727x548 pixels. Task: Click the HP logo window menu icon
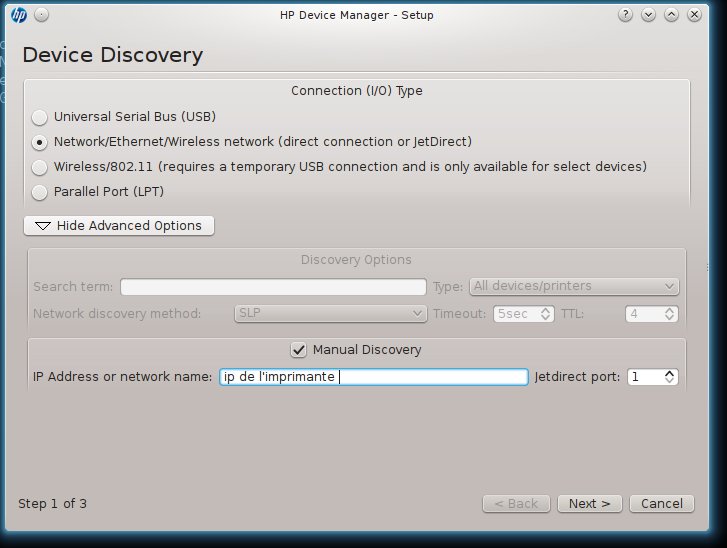19,15
